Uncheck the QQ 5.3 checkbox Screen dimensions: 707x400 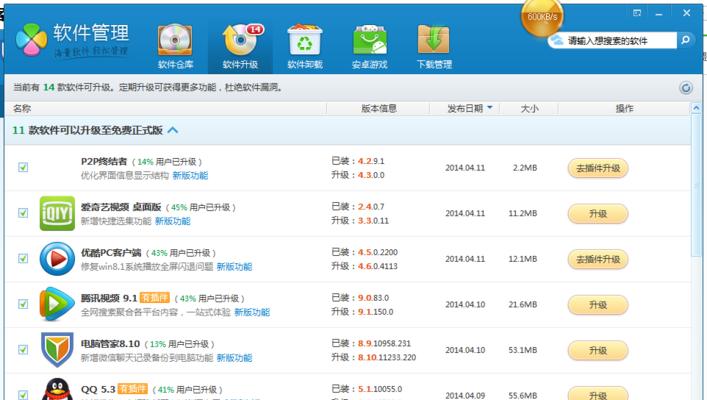(23, 395)
